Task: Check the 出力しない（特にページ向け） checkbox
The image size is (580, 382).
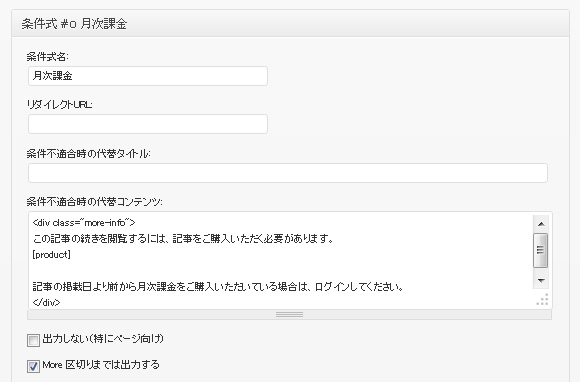Action: 33,340
